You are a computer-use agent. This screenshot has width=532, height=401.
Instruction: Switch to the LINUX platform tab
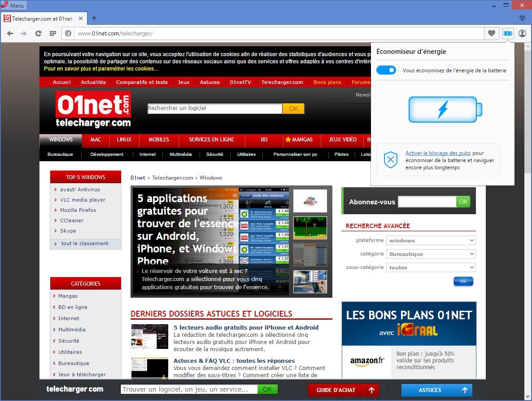124,140
